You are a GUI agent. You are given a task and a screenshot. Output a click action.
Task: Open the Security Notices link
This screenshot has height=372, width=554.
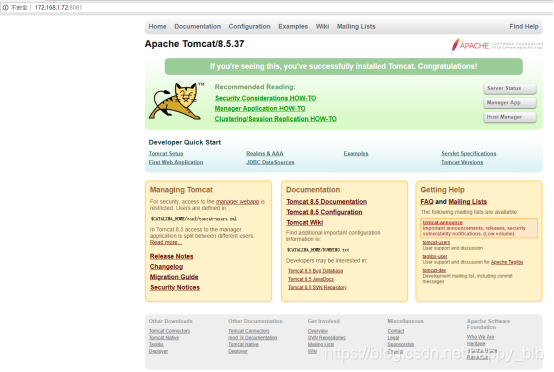(x=175, y=287)
